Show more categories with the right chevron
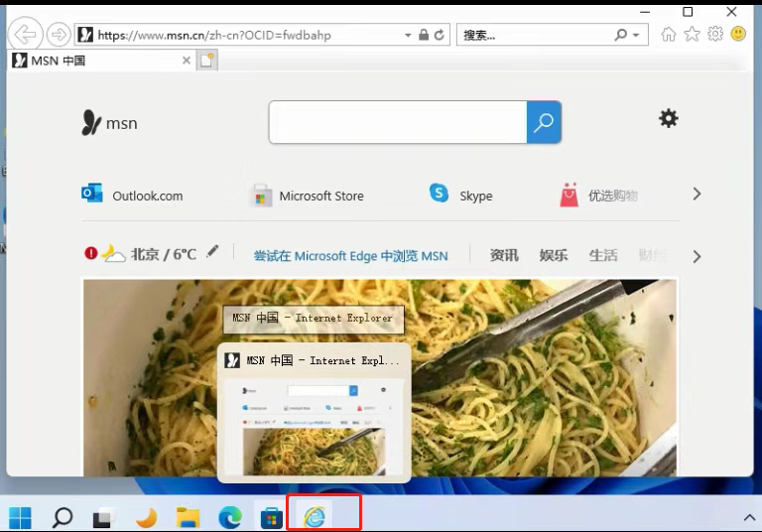762x532 pixels. (x=697, y=256)
